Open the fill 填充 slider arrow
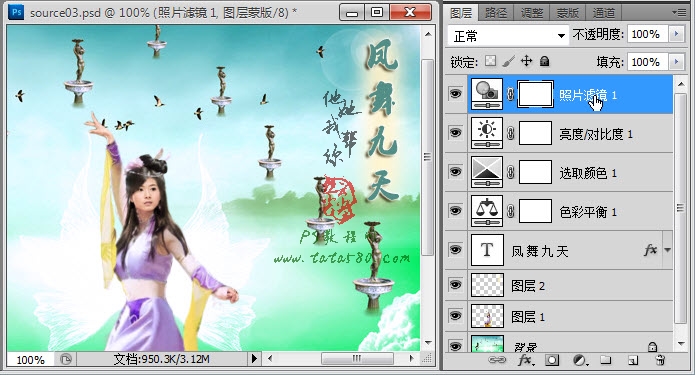 pyautogui.click(x=676, y=62)
